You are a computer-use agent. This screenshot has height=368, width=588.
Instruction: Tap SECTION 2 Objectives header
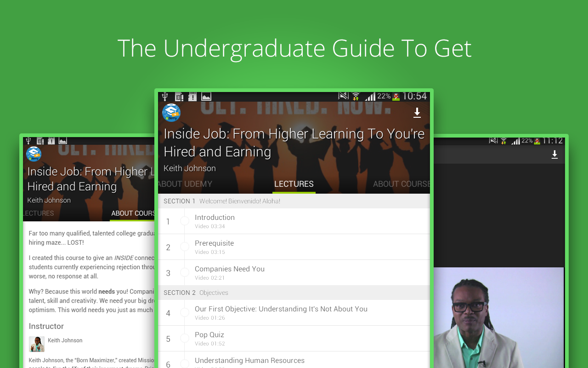[x=294, y=293]
